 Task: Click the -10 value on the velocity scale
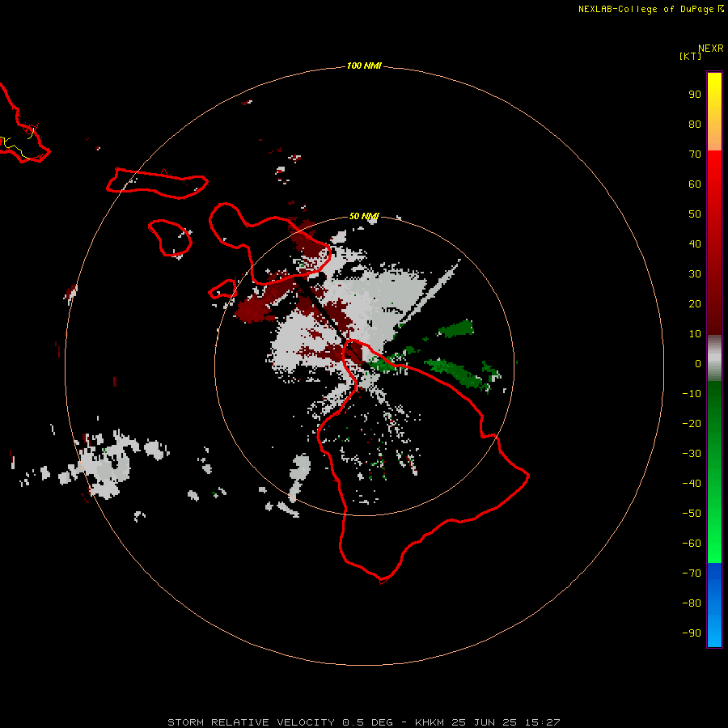pyautogui.click(x=692, y=394)
